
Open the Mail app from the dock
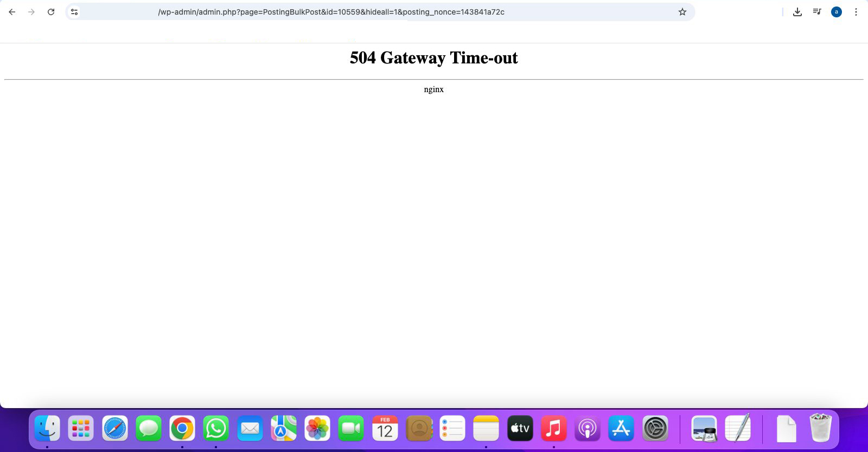pyautogui.click(x=250, y=429)
